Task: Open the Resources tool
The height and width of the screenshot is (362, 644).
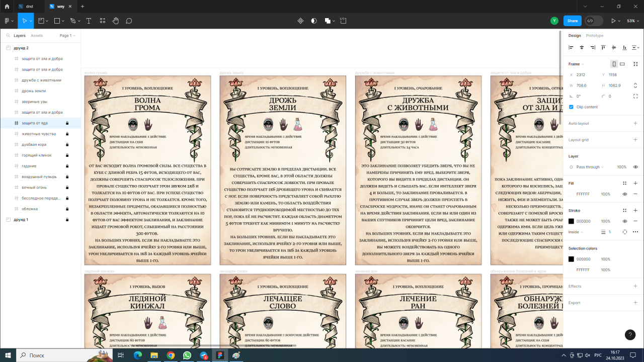Action: pyautogui.click(x=103, y=21)
